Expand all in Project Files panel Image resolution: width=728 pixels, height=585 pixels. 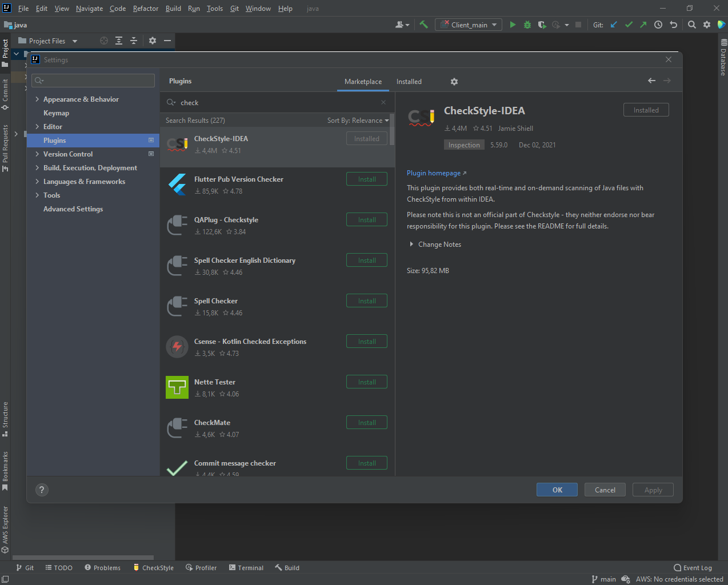click(119, 41)
